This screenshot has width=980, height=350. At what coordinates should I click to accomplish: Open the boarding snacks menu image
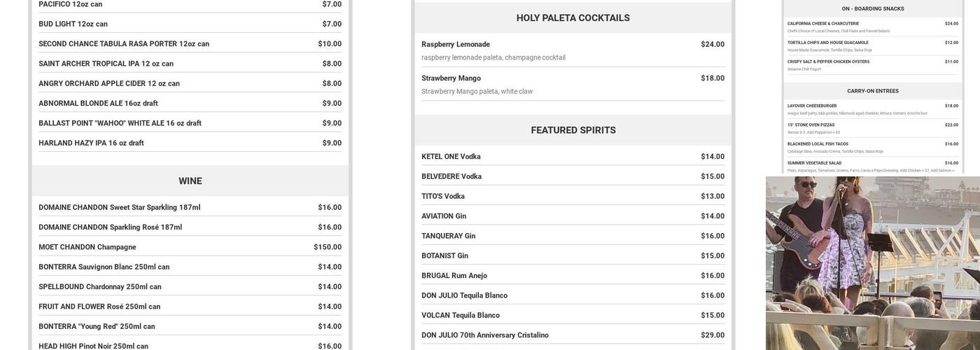click(x=872, y=87)
